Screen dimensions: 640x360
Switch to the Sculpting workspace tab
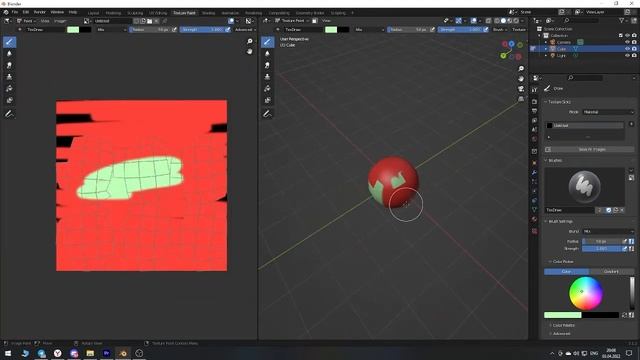point(135,13)
